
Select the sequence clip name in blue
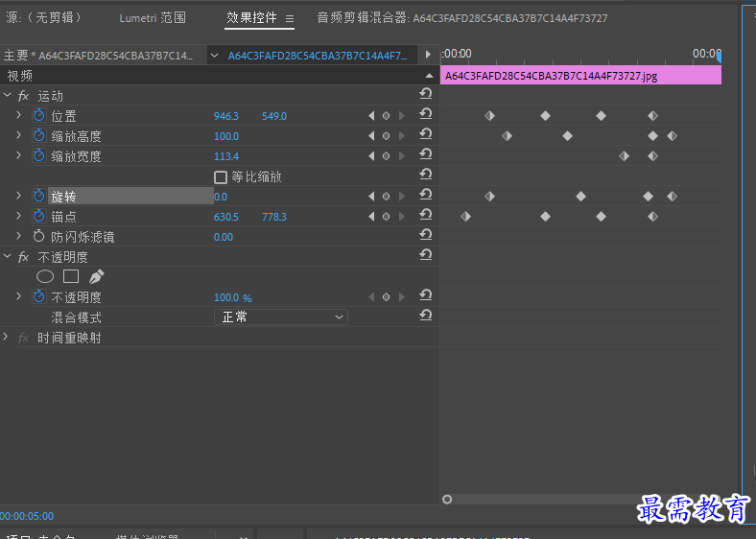coord(318,56)
